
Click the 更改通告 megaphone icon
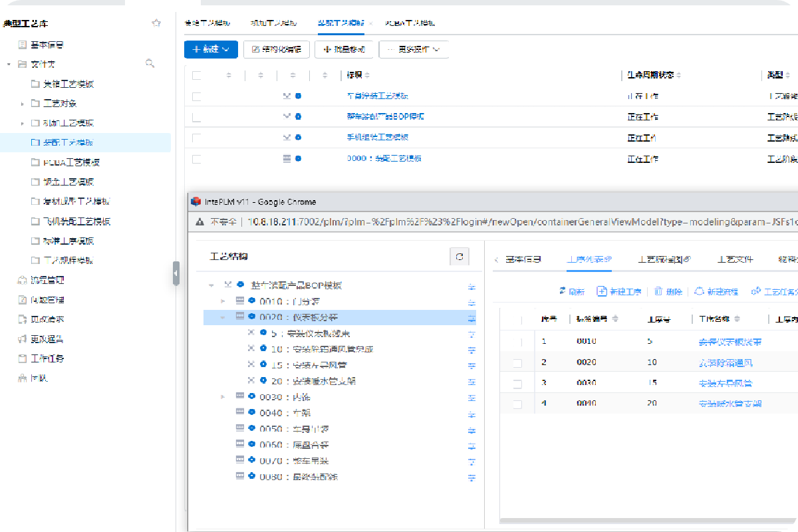22,339
